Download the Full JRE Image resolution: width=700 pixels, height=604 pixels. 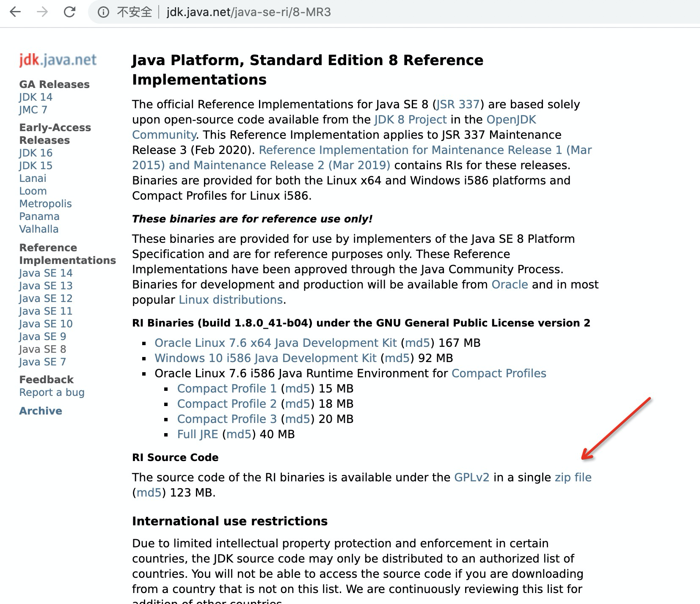coord(198,434)
